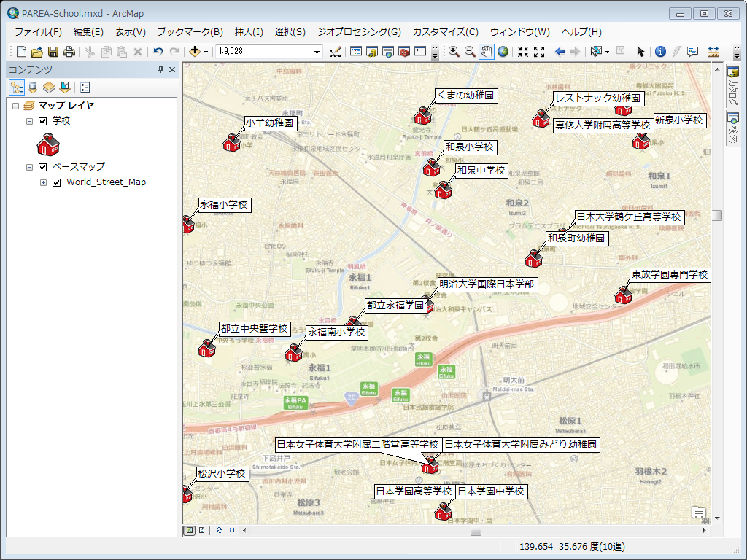
Task: Open the Measure tool
Action: tap(713, 52)
